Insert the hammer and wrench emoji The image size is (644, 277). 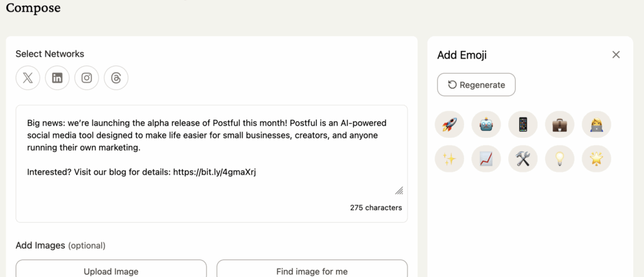point(523,159)
